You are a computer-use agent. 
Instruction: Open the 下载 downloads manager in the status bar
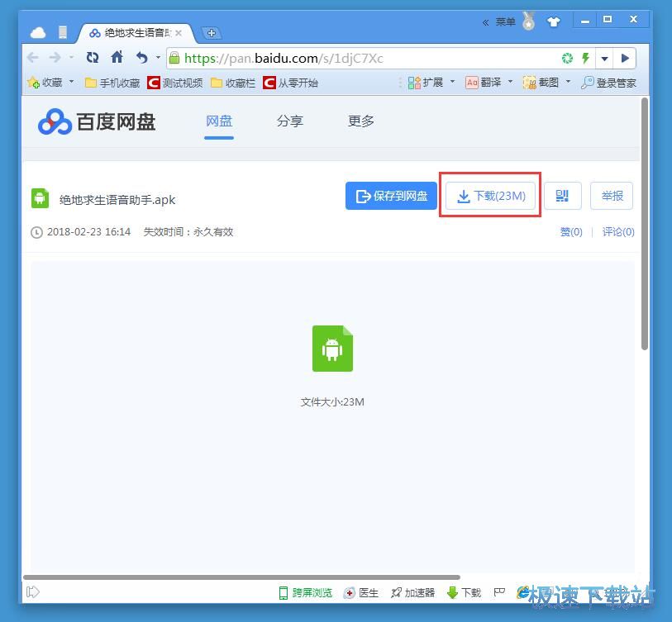tap(464, 592)
